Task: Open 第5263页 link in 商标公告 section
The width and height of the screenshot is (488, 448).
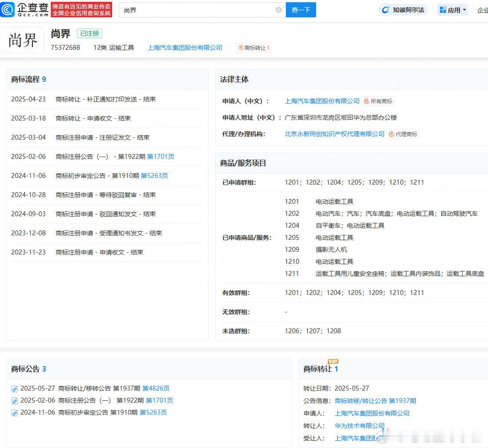Action: [153, 412]
